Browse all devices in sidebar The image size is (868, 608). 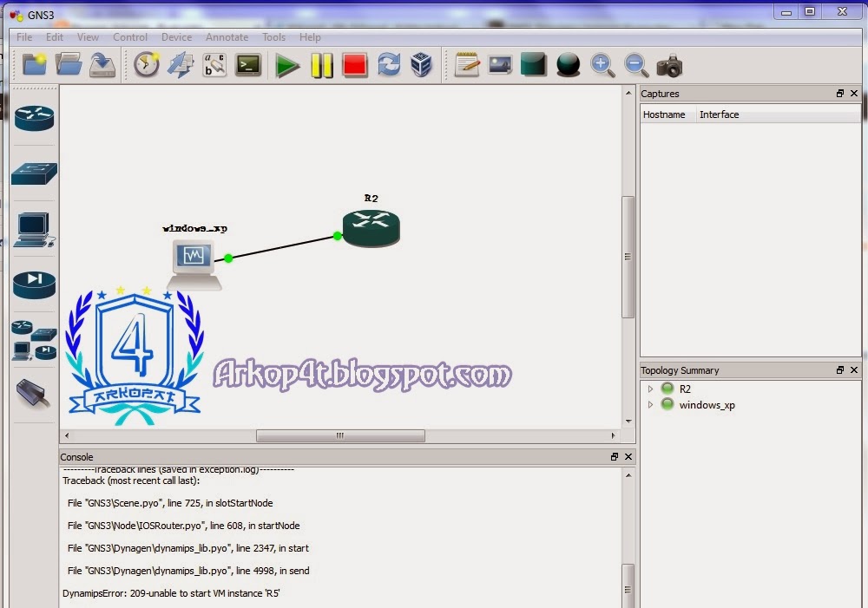click(35, 340)
